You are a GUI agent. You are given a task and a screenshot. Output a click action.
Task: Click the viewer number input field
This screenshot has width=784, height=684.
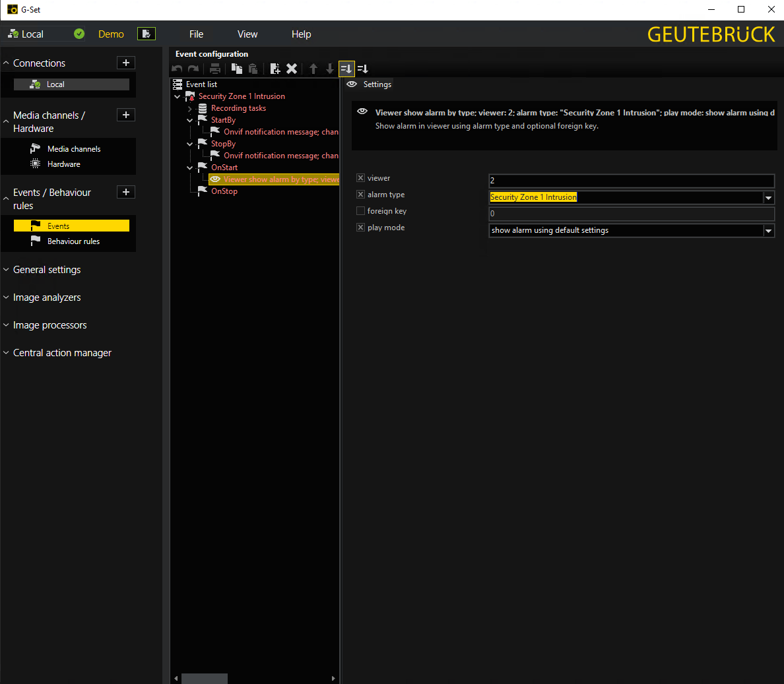click(630, 181)
